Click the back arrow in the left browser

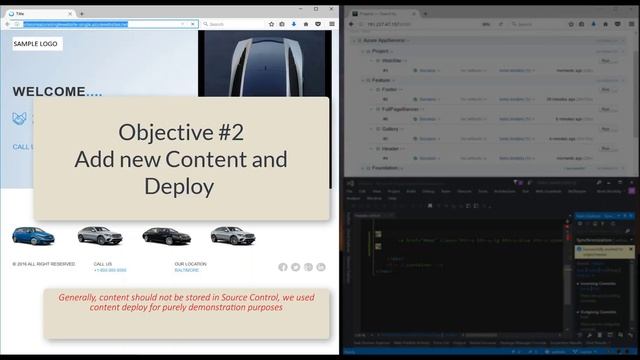[7, 24]
